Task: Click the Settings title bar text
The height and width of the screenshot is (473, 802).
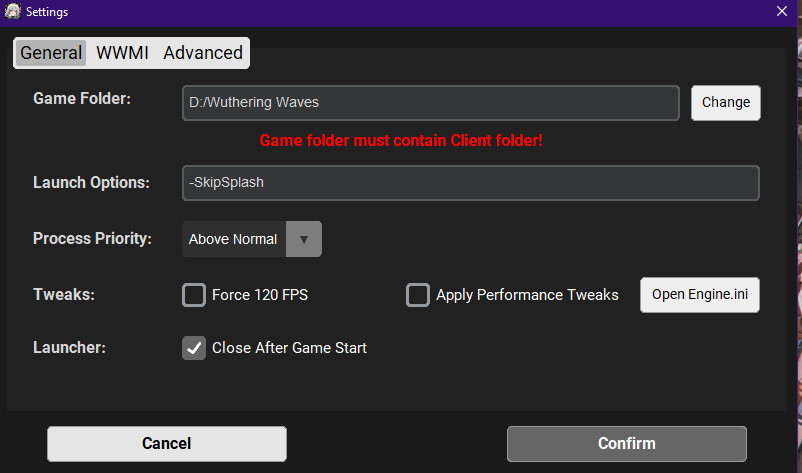Action: [47, 11]
